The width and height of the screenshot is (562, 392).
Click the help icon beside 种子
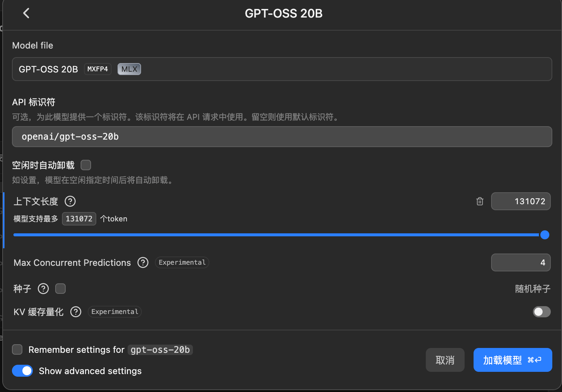(43, 289)
